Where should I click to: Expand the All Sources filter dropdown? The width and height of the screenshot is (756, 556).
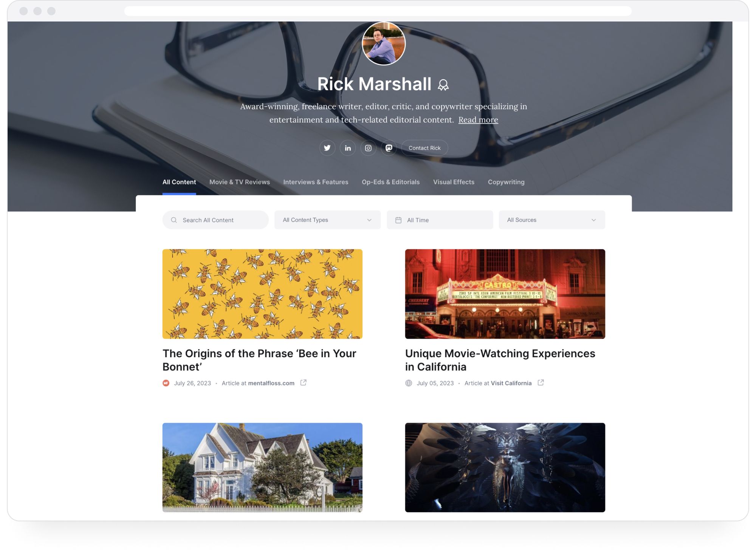(x=552, y=220)
